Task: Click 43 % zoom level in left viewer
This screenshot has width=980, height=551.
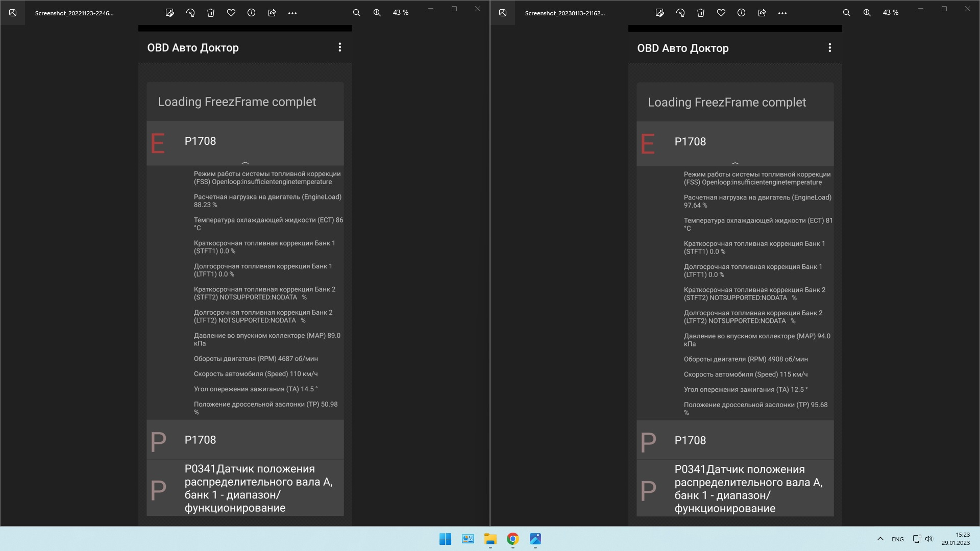Action: coord(401,13)
